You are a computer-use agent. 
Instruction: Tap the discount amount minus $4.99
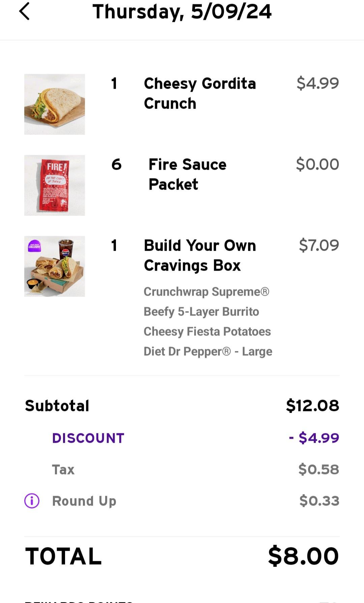pyautogui.click(x=314, y=438)
